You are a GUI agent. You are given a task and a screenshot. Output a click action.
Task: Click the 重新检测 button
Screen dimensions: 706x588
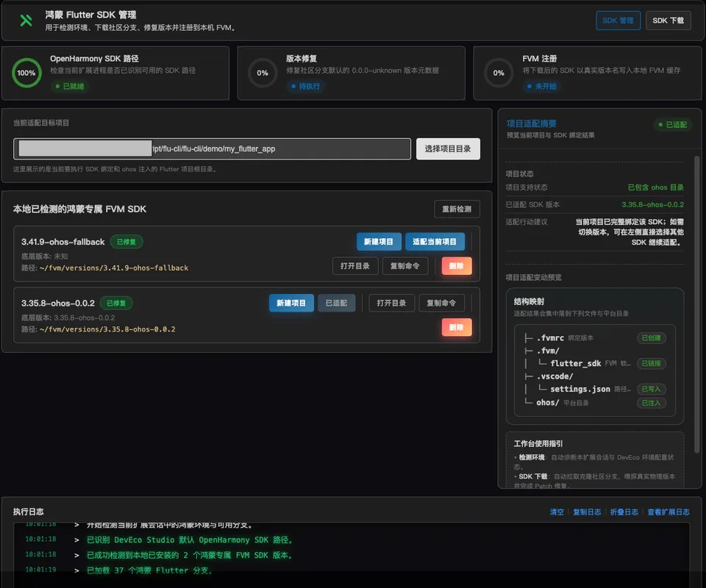457,209
